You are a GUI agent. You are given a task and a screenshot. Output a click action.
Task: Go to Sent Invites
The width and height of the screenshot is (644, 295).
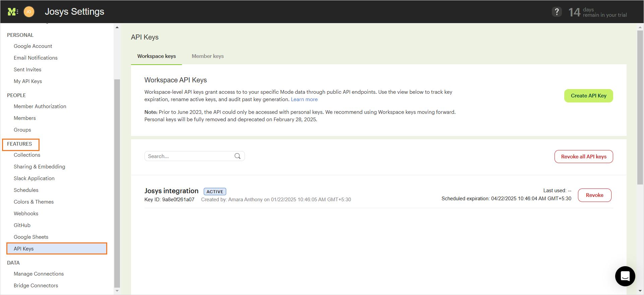point(27,70)
